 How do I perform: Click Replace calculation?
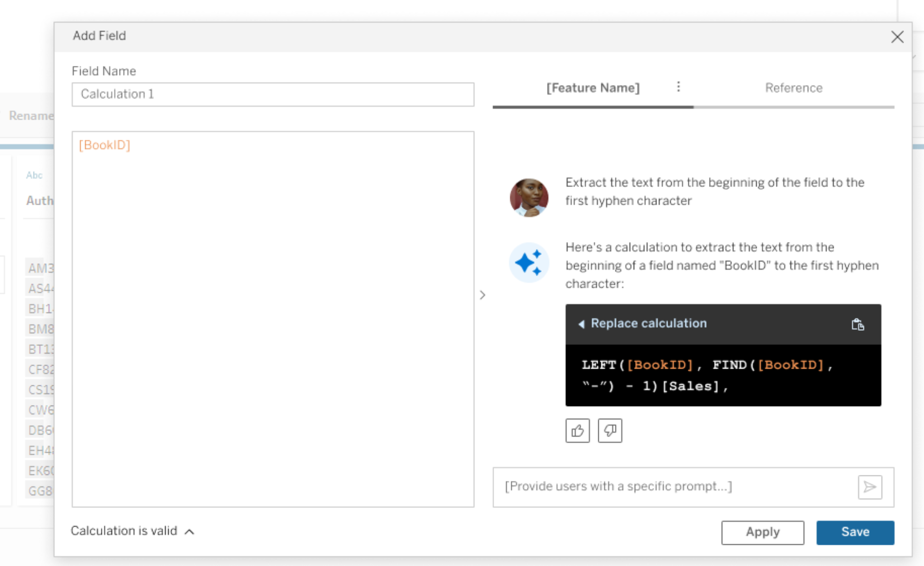coord(649,323)
